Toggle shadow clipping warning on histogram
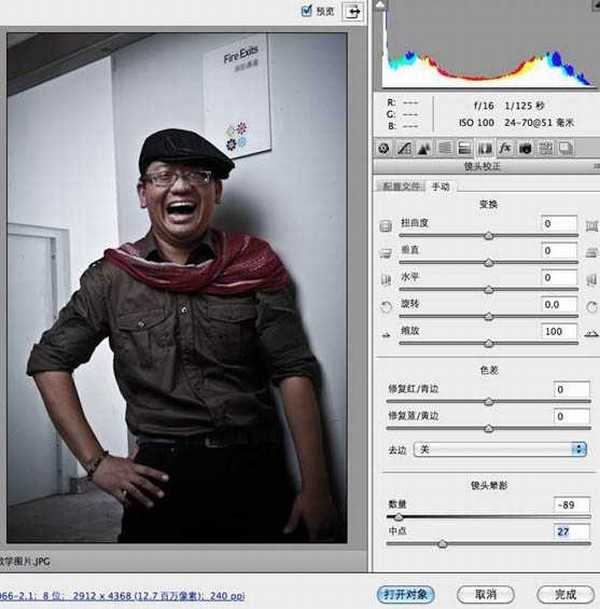The image size is (600, 609). [380, 5]
